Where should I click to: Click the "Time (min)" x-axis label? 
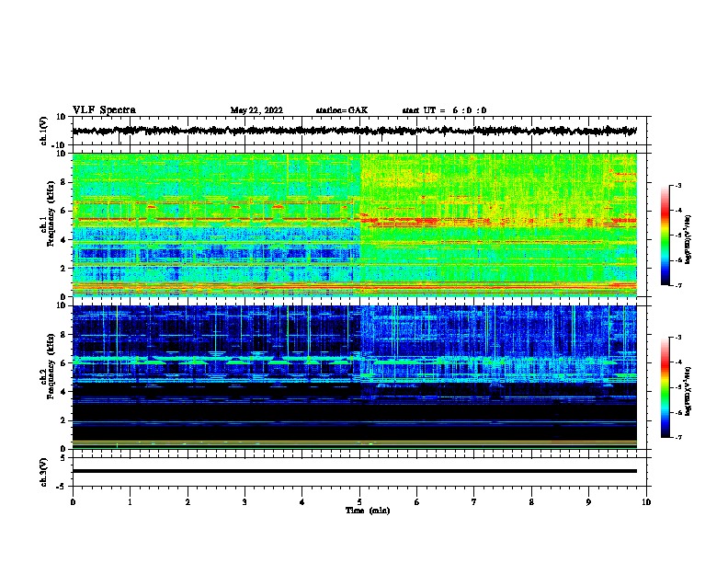[368, 511]
